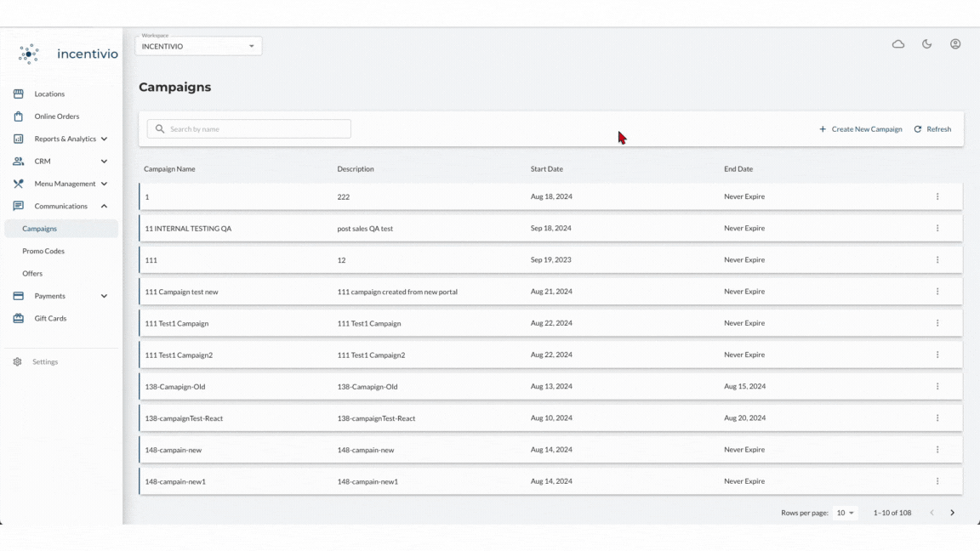Change the rows per page dropdown
This screenshot has height=551, width=980.
point(845,513)
